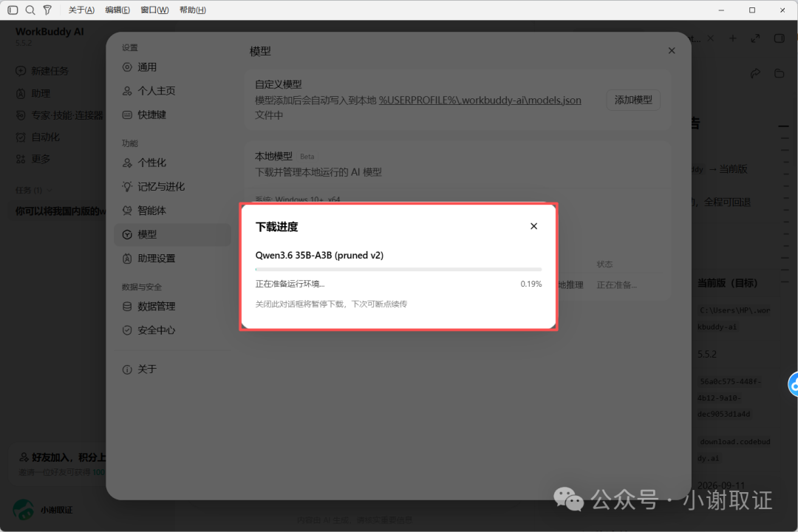Open the models.json file path link

[480, 100]
